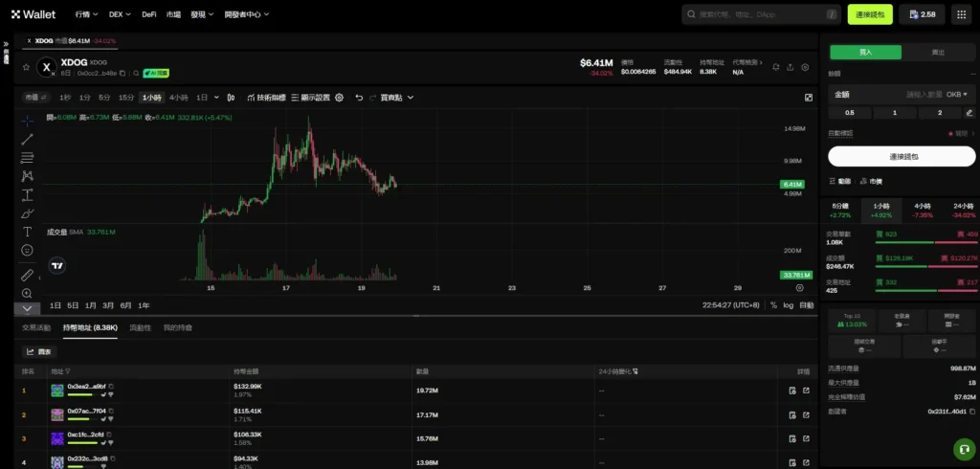Toggle auto scale (自動) on the chart
This screenshot has width=980, height=469.
(806, 305)
